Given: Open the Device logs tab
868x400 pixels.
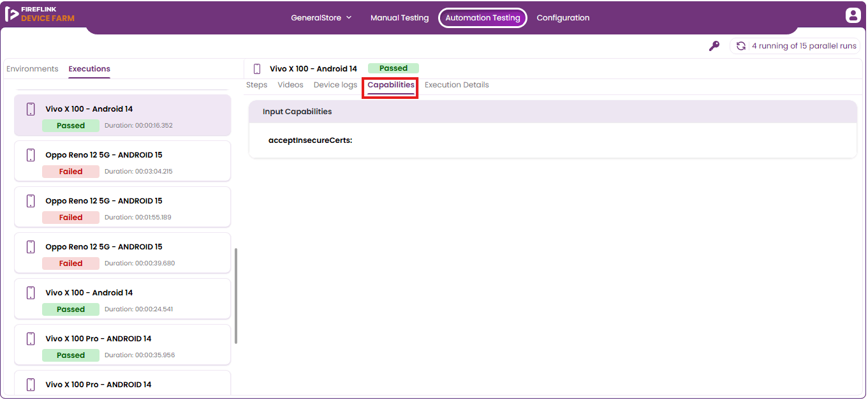Looking at the screenshot, I should click(x=335, y=85).
